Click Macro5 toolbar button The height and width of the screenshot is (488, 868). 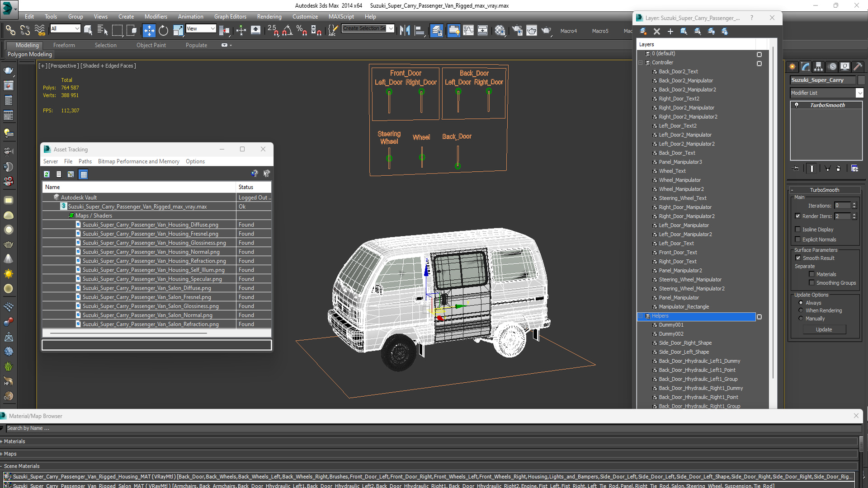[x=600, y=31]
